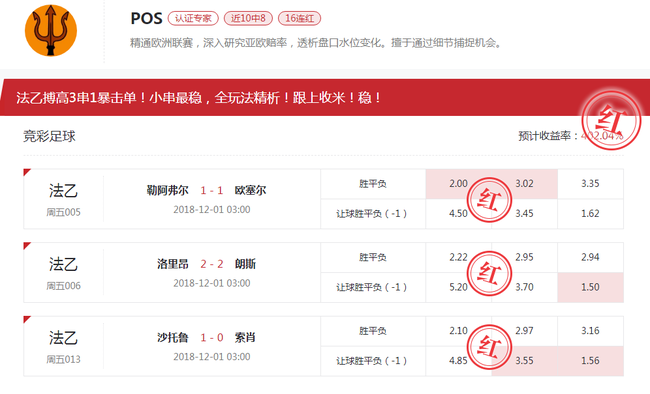Image resolution: width=650 pixels, height=394 pixels.
Task: Select 洛里昂 team name
Action: pyautogui.click(x=173, y=264)
